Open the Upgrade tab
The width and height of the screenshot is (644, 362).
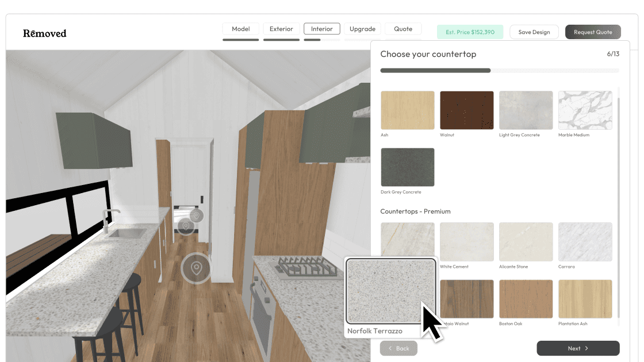point(362,29)
